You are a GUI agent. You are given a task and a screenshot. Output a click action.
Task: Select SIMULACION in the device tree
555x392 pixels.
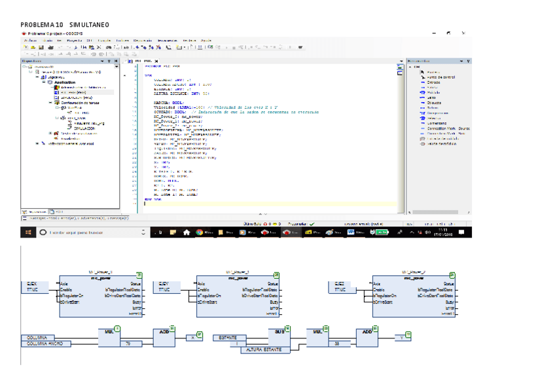[x=84, y=128]
